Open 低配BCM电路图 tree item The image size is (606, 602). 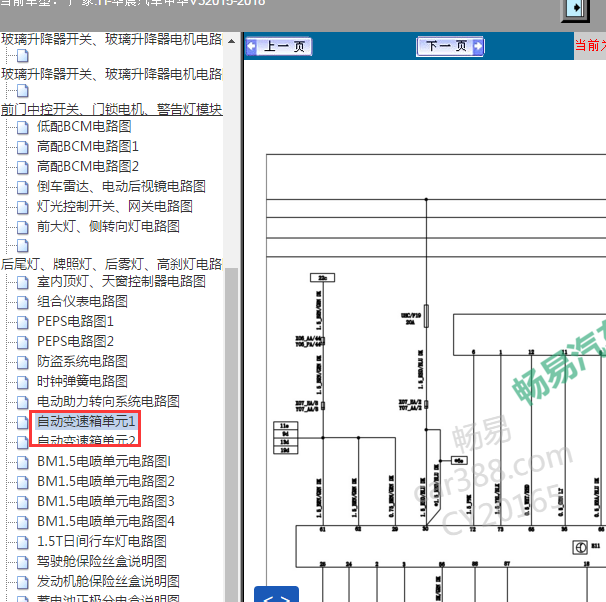click(x=84, y=126)
